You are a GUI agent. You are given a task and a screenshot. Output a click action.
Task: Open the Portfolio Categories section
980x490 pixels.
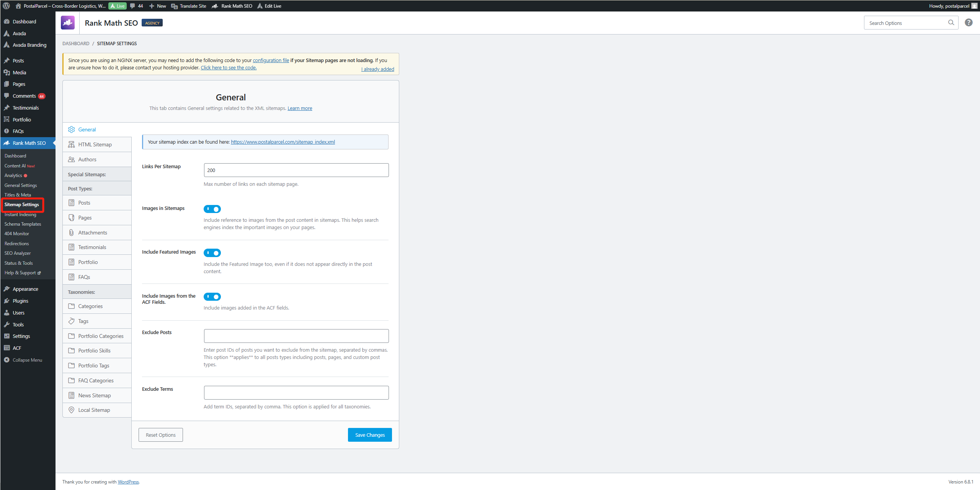[x=96, y=336]
